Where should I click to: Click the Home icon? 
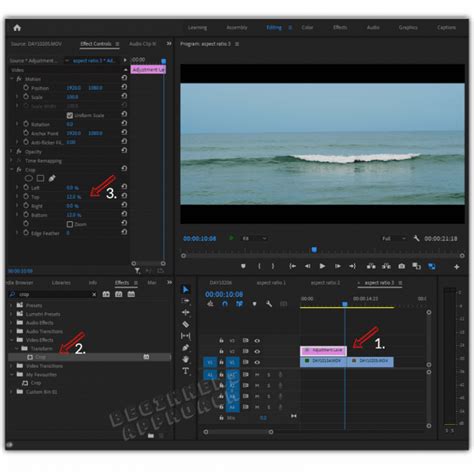coord(17,28)
